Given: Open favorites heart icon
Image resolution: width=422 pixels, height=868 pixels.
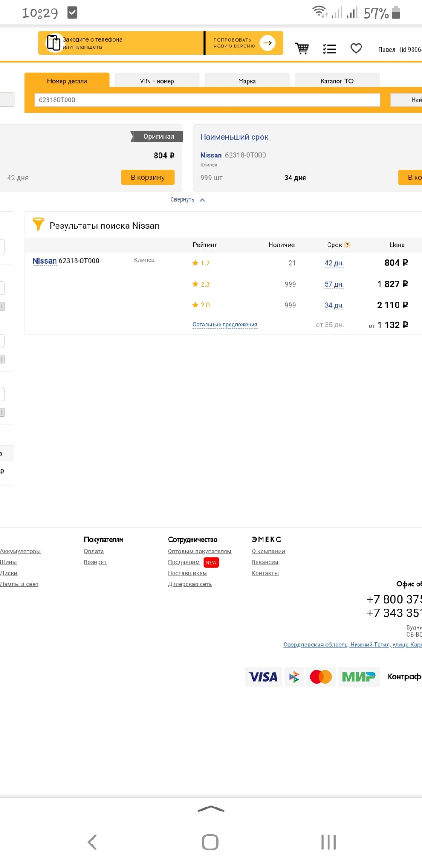Looking at the screenshot, I should (356, 48).
